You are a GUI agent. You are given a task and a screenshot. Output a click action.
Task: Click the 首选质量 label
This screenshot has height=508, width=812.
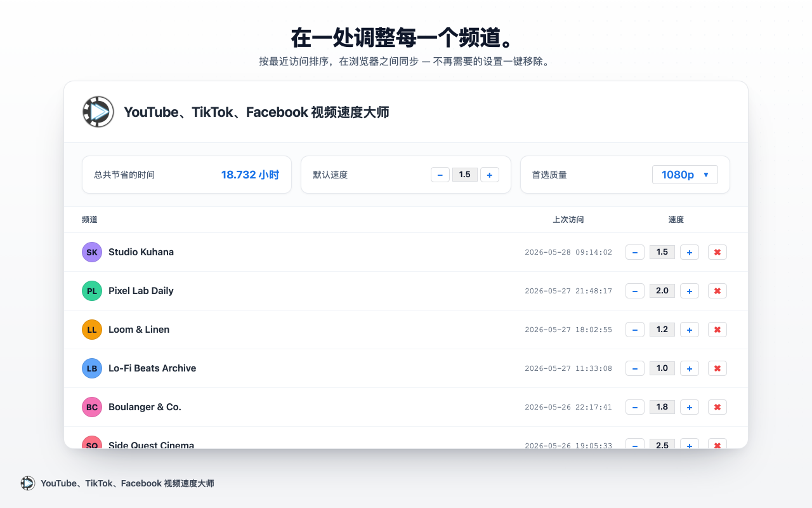[x=549, y=175]
